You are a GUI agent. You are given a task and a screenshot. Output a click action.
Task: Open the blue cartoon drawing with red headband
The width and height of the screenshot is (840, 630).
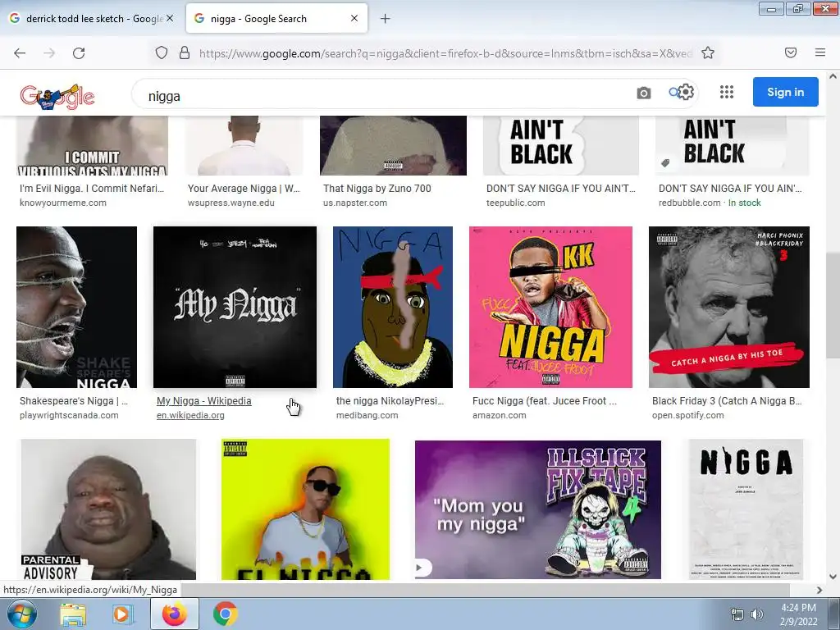coord(393,307)
